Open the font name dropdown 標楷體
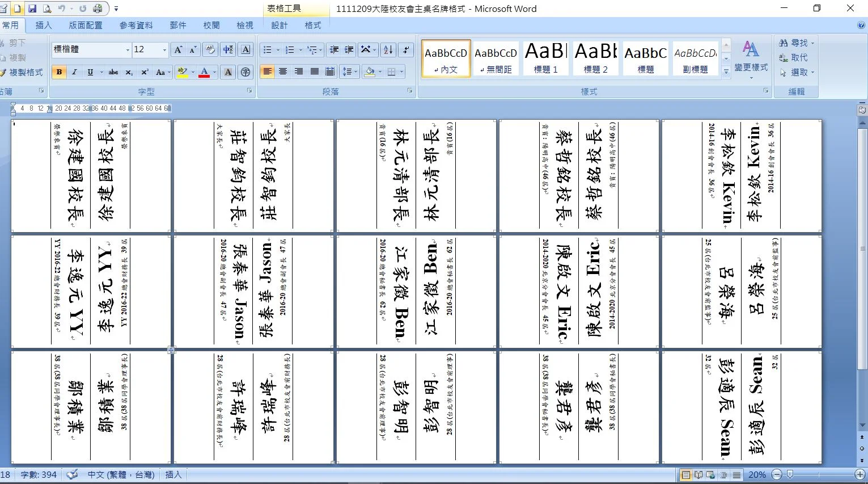Viewport: 868px width, 484px height. pos(128,50)
